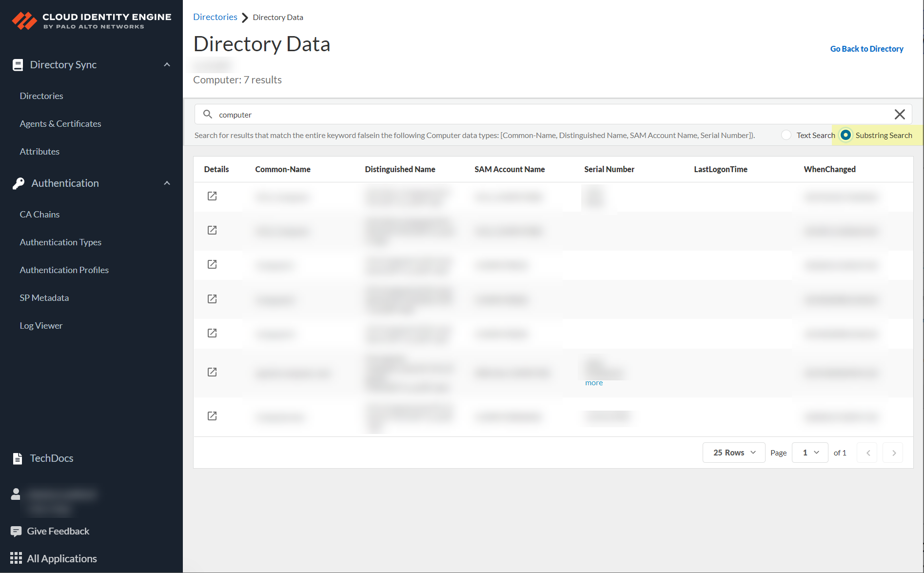The image size is (924, 573).
Task: Go to Agents & Certificates
Action: point(60,124)
